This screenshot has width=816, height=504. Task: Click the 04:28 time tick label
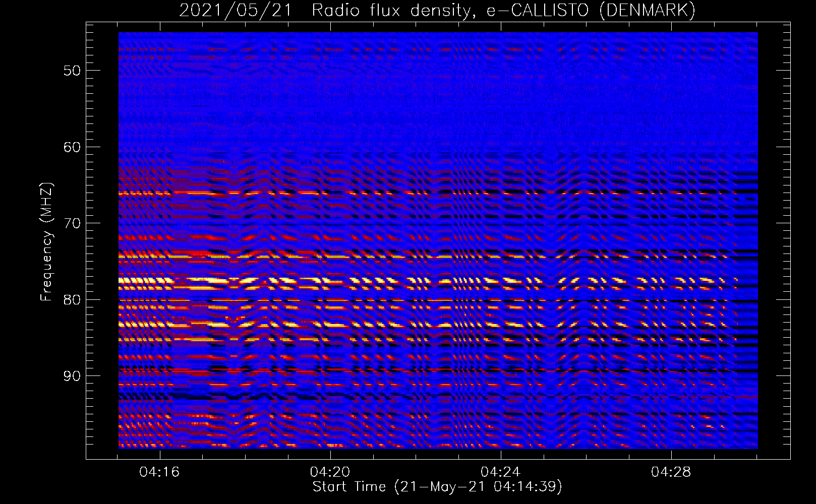coord(671,472)
